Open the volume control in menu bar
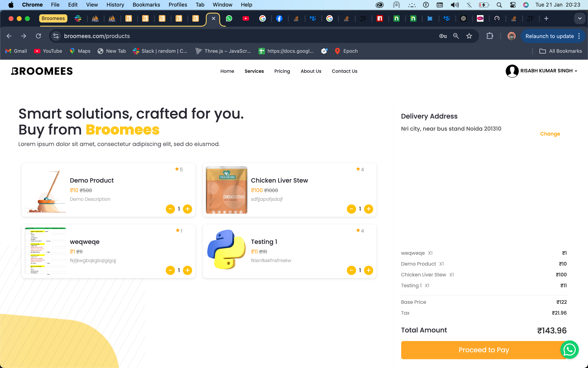Screen dimensions: 588x368 point(455,5)
